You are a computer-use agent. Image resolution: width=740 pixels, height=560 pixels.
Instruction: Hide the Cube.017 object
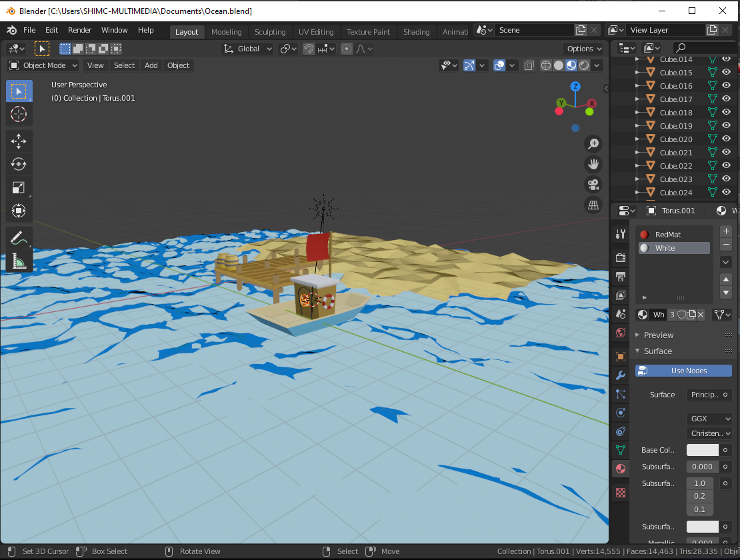(x=726, y=99)
